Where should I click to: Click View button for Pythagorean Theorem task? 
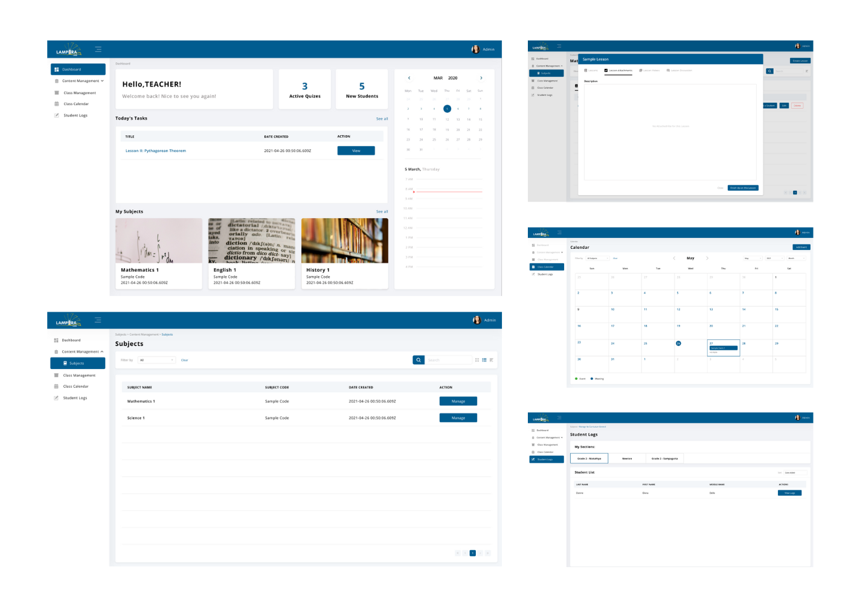[356, 151]
